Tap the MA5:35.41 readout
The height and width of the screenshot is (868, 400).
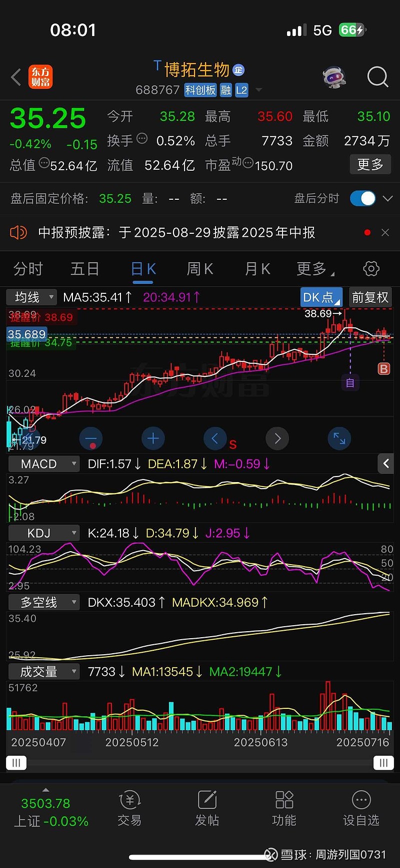point(97,297)
